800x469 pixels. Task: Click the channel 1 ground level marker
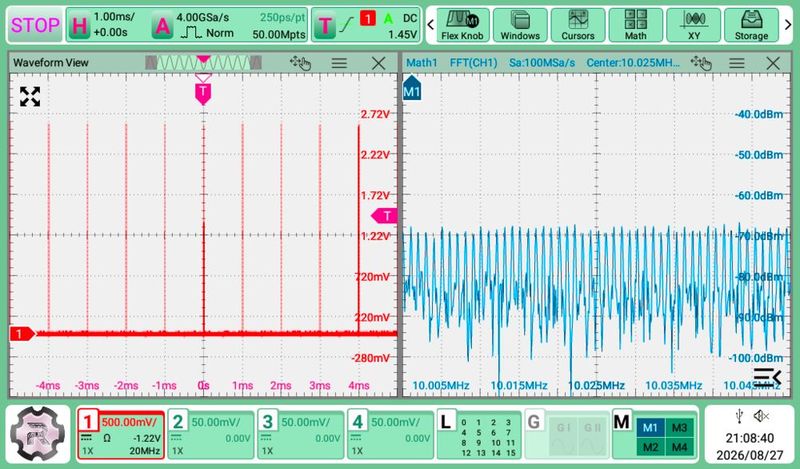[22, 334]
